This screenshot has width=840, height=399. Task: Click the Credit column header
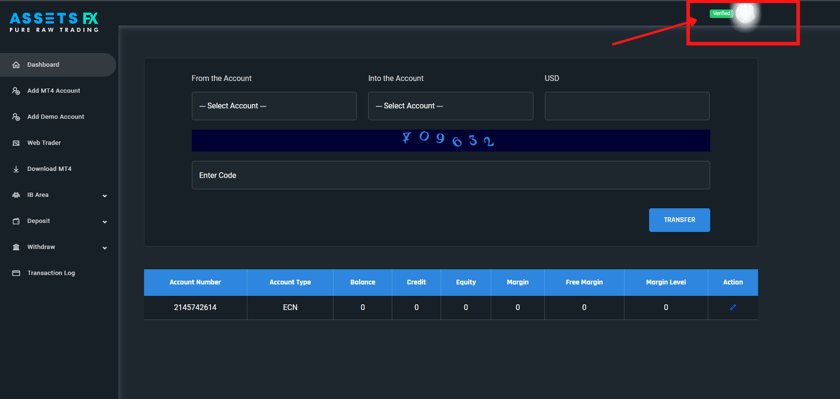pyautogui.click(x=416, y=282)
